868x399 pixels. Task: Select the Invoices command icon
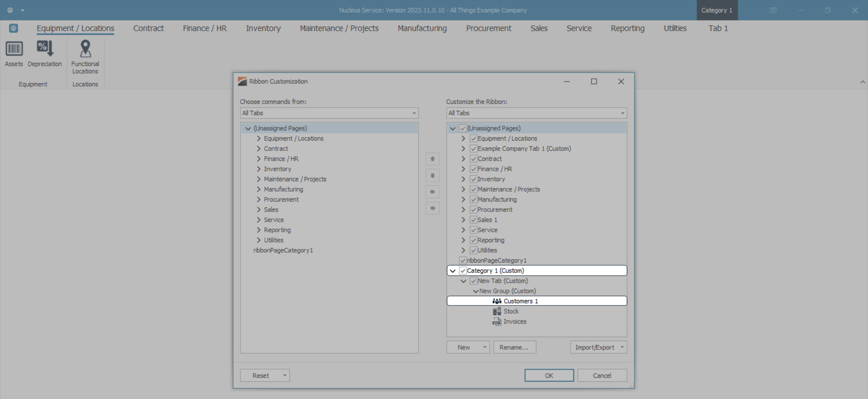point(497,322)
